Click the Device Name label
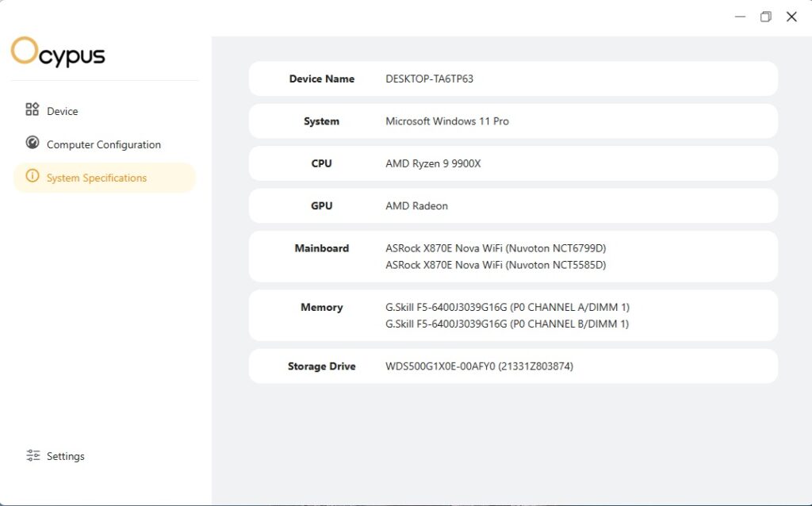The image size is (812, 506). 322,79
